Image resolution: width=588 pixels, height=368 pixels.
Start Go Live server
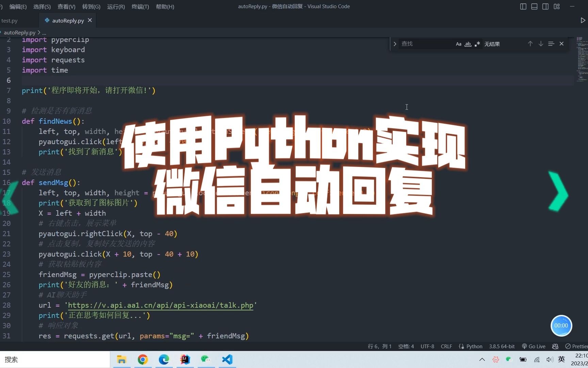point(534,346)
